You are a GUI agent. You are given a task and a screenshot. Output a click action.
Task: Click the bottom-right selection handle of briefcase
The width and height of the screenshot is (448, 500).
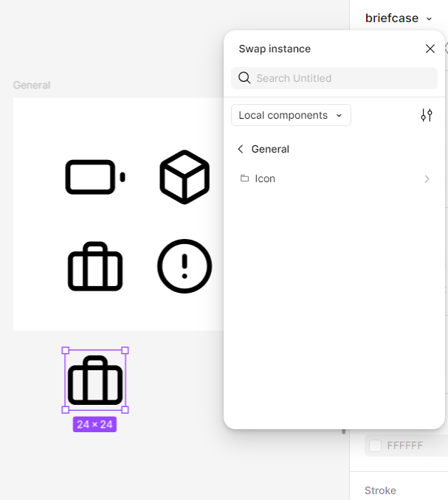coord(125,410)
